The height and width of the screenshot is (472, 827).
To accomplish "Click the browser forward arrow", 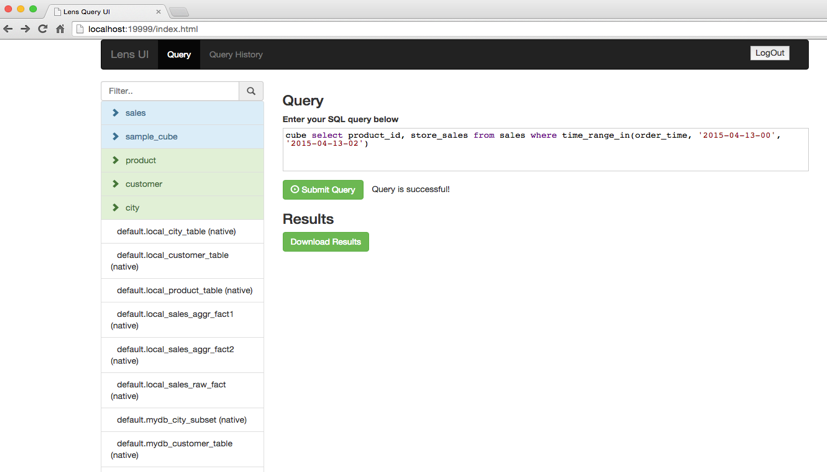I will (x=26, y=29).
